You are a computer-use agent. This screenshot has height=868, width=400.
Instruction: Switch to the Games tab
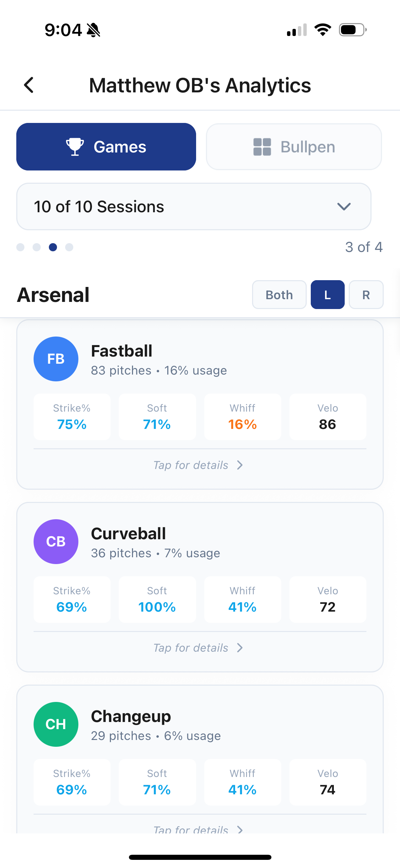click(x=106, y=146)
